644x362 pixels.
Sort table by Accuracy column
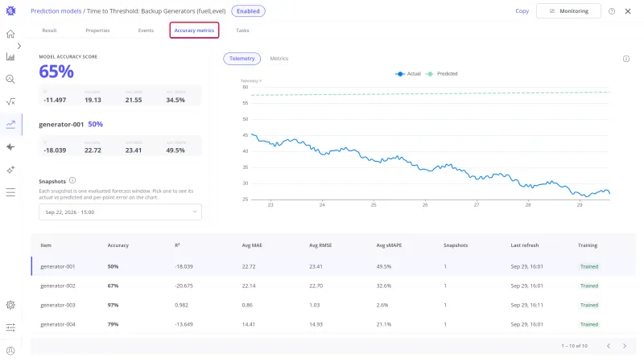click(x=118, y=245)
